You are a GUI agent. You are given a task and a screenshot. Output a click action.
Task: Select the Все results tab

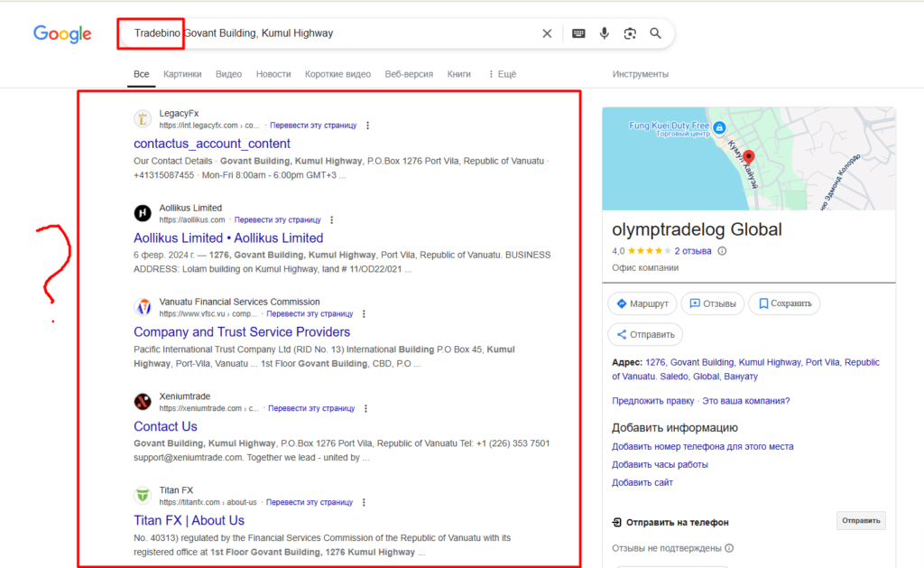(141, 74)
